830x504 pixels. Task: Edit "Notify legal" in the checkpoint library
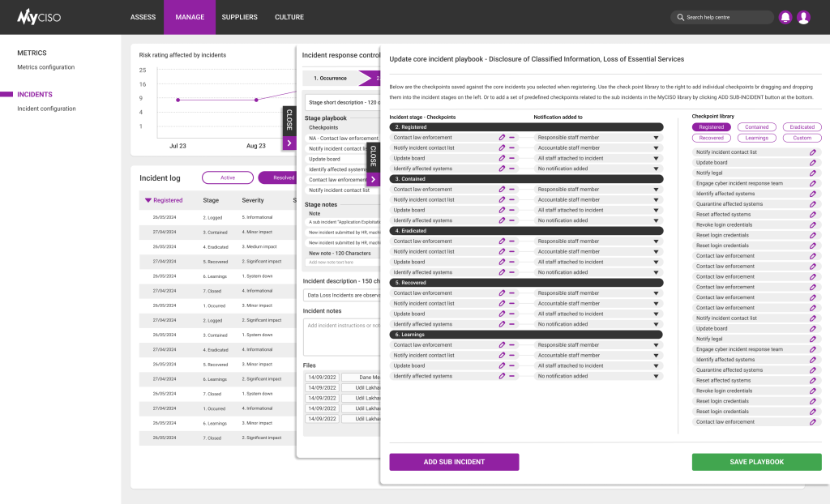pyautogui.click(x=812, y=173)
